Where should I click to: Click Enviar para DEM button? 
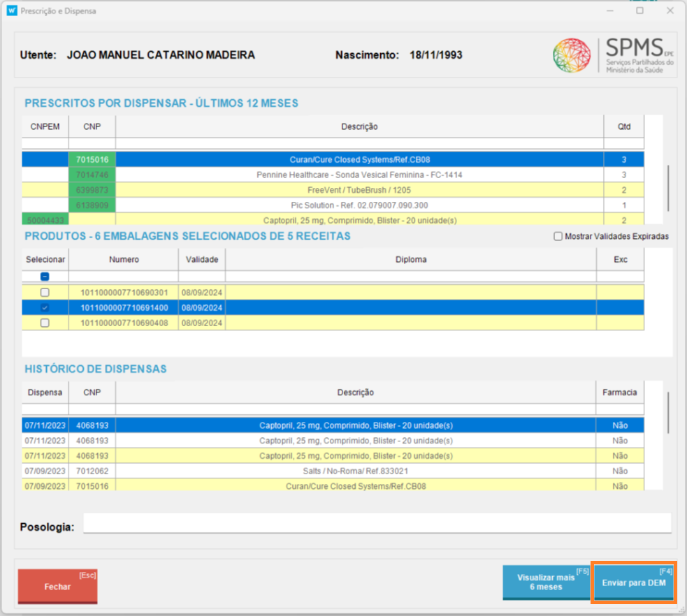tap(633, 583)
